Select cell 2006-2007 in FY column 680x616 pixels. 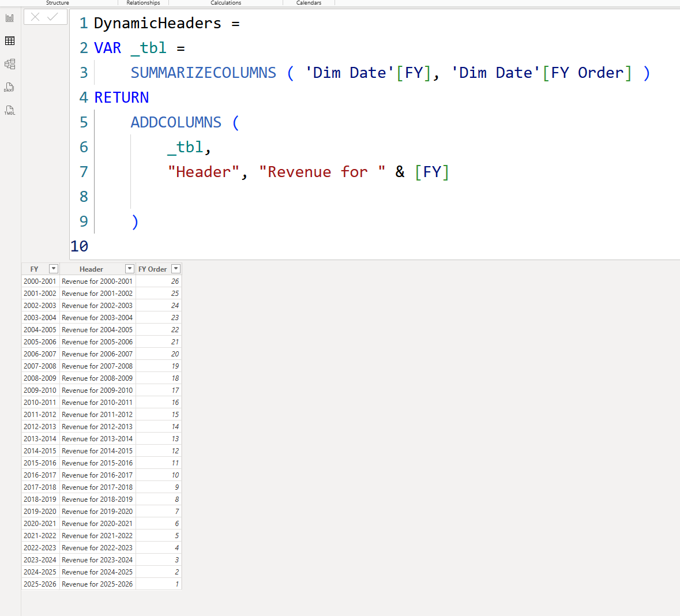[40, 354]
